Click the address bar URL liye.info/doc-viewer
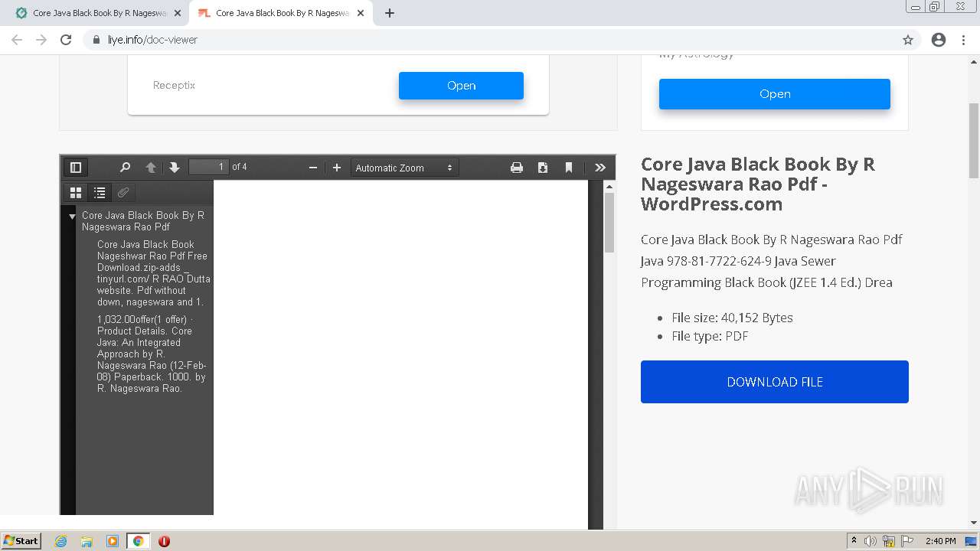This screenshot has width=980, height=551. point(152,40)
